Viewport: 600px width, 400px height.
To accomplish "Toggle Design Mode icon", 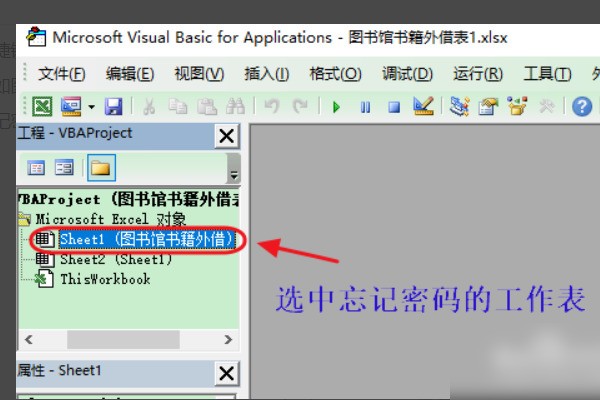I will (x=423, y=106).
